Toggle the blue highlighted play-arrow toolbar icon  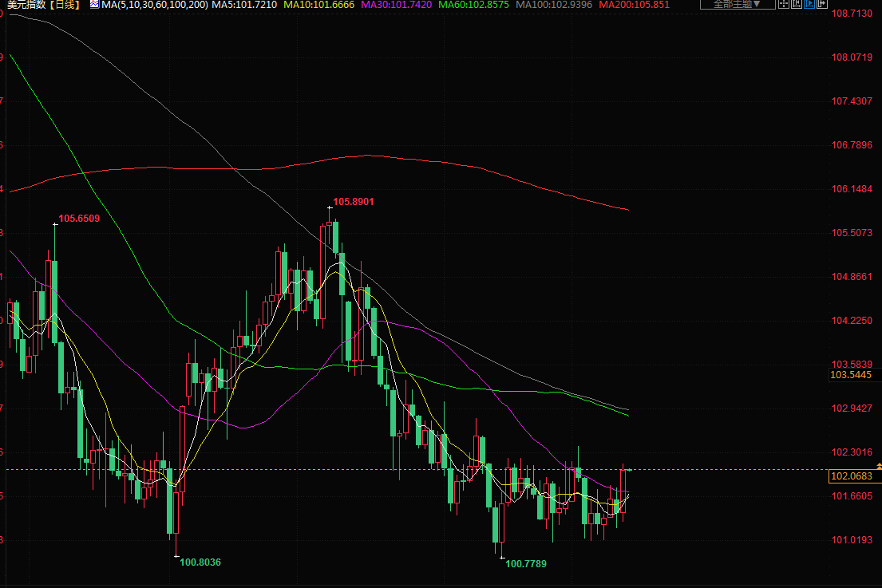point(810,5)
